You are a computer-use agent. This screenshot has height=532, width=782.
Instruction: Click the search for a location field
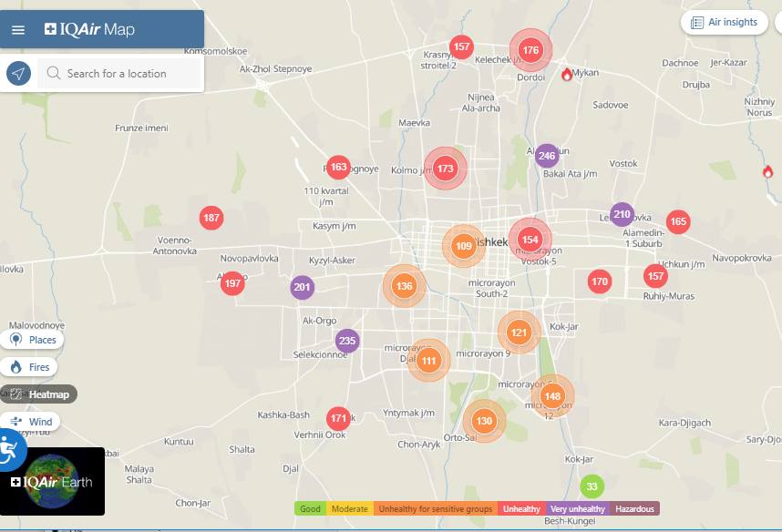128,74
